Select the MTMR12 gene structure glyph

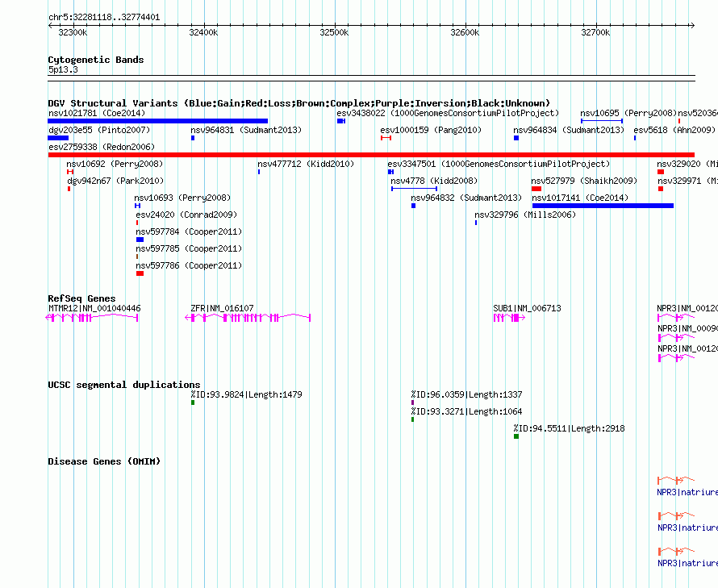(x=92, y=318)
